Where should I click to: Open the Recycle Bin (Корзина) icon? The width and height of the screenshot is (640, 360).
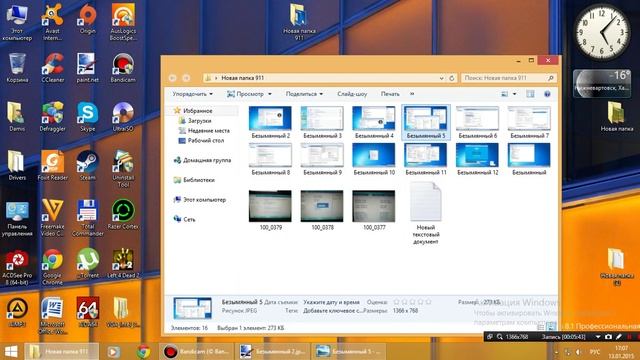17,68
